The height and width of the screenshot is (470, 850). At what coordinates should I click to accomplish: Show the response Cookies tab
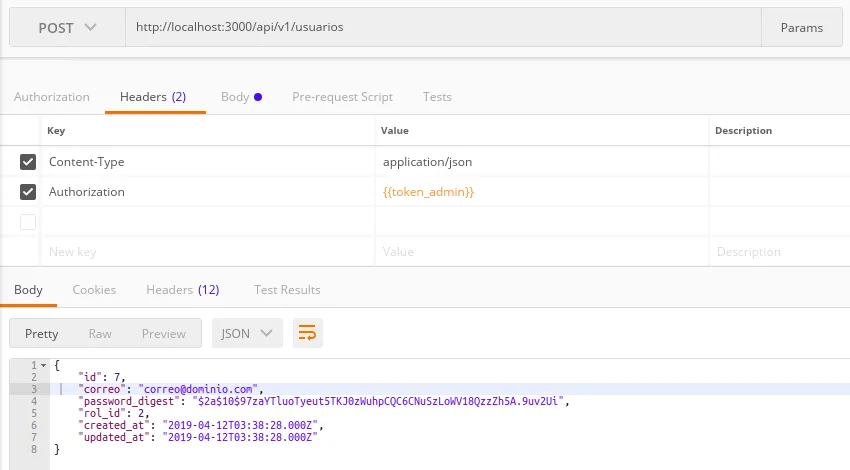[94, 290]
